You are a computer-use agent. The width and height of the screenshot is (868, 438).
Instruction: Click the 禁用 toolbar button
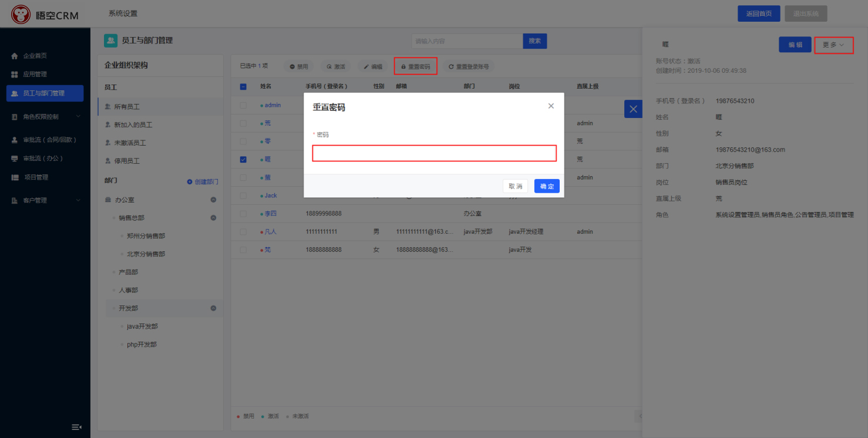[x=299, y=67]
